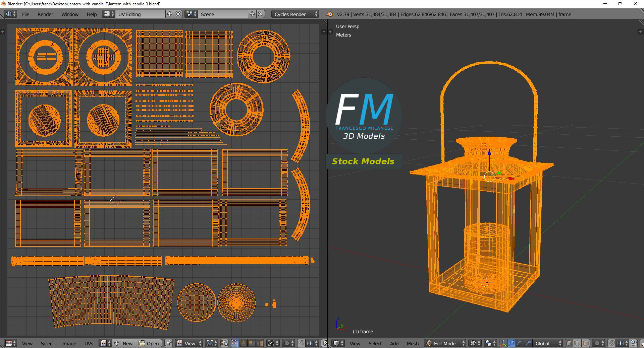Toggle snapping magnet in 3D viewport header
This screenshot has width=644, height=348.
pyautogui.click(x=611, y=343)
